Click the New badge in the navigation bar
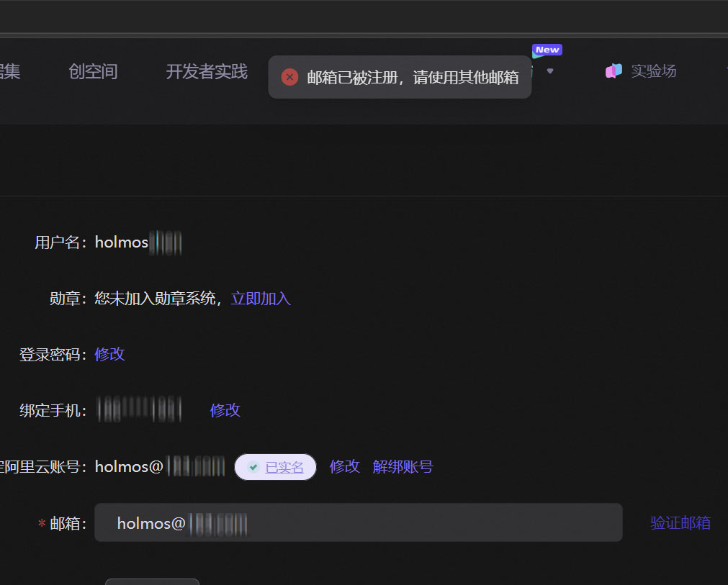 pos(547,50)
